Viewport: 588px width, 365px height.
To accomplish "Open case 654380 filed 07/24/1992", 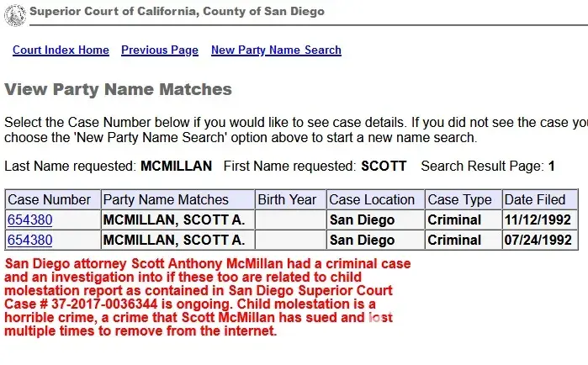I will (29, 241).
